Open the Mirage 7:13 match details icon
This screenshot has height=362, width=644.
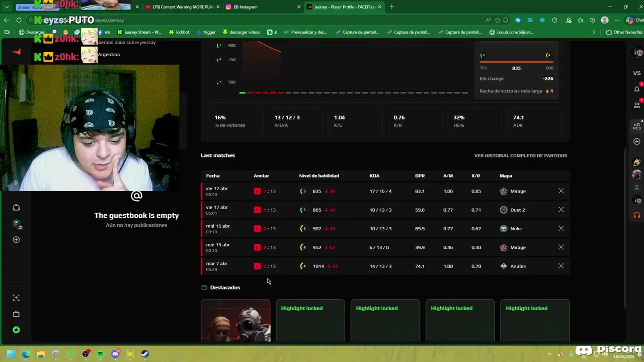tap(561, 191)
